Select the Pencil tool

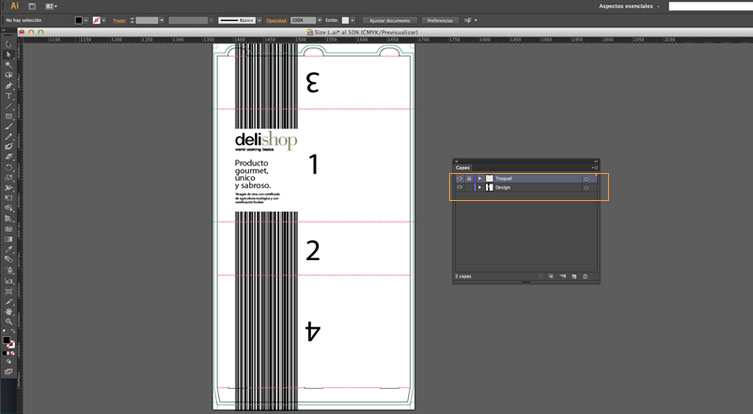(x=8, y=136)
